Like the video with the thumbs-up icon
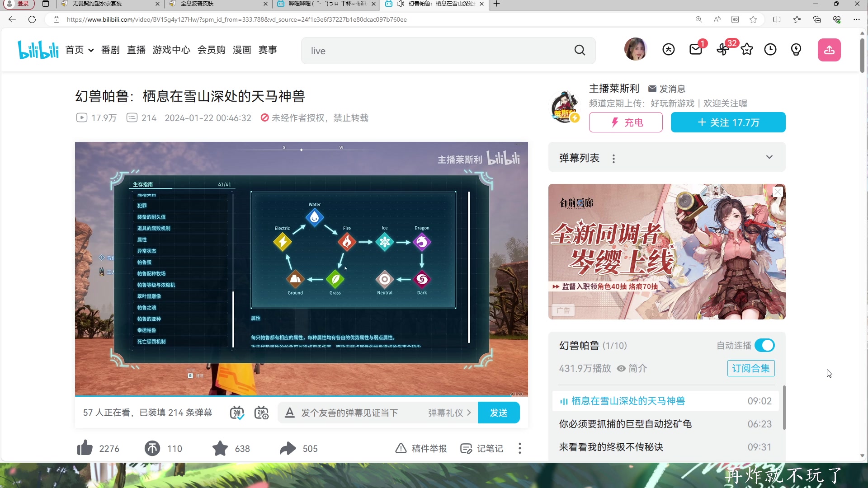 (85, 448)
